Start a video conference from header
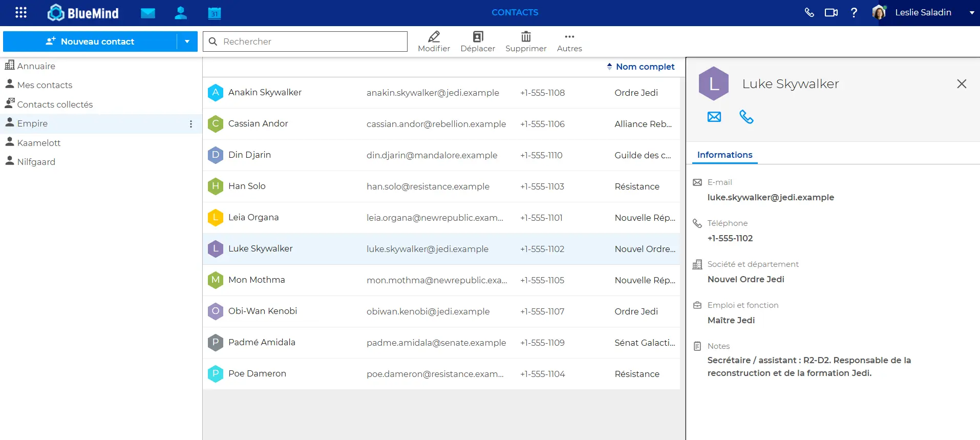Viewport: 980px width, 440px height. (x=831, y=13)
